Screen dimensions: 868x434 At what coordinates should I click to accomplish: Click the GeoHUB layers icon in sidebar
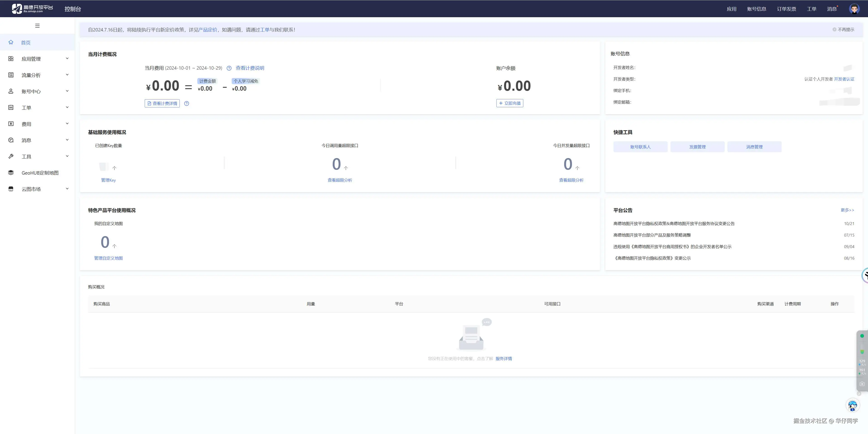point(11,173)
